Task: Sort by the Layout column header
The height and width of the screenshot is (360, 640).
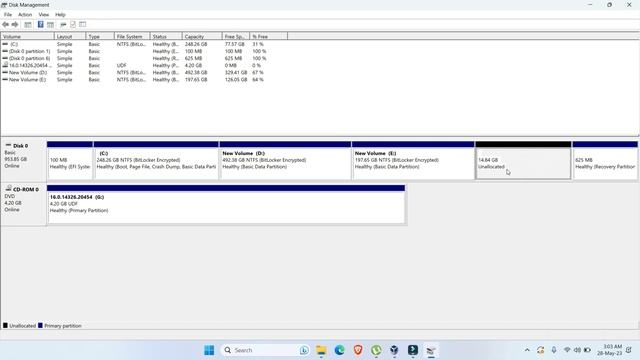Action: [70, 37]
